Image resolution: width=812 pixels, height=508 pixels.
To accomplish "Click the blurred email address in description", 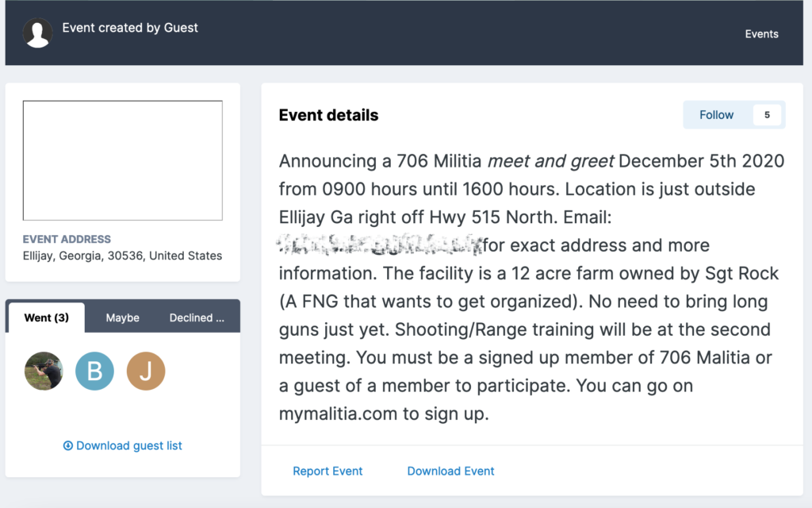I will click(380, 244).
